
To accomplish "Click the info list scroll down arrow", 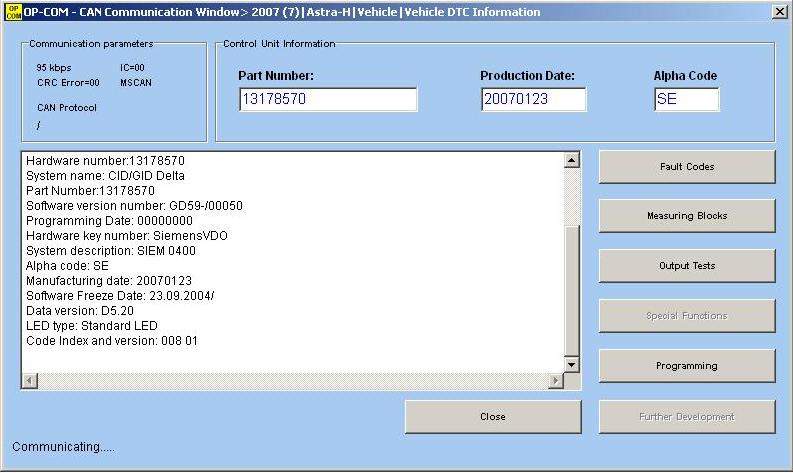I will 571,364.
